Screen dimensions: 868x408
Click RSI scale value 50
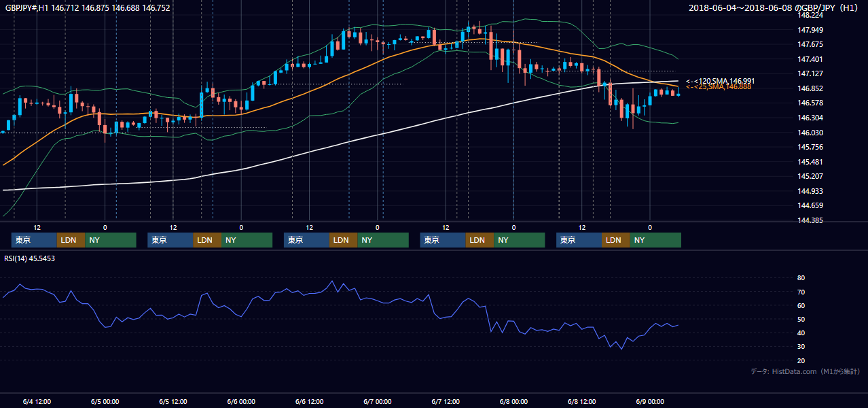801,319
